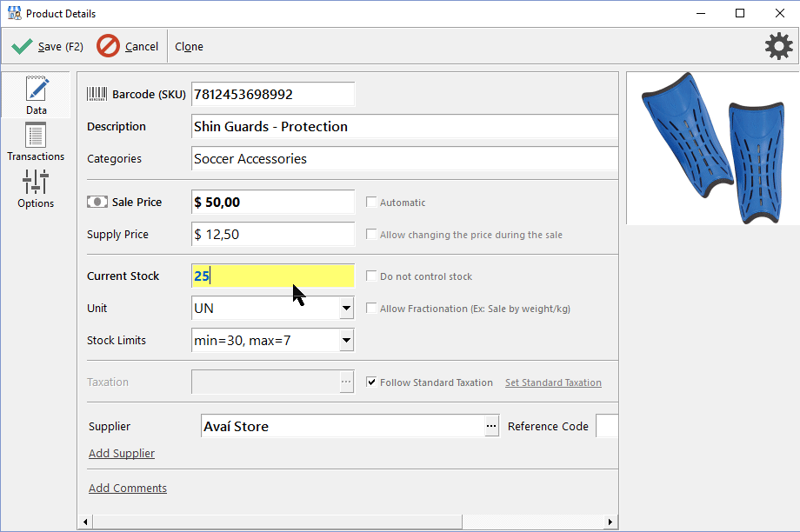Click the horizontal scrollbar left arrow
Screen dimensions: 800x532
85,522
